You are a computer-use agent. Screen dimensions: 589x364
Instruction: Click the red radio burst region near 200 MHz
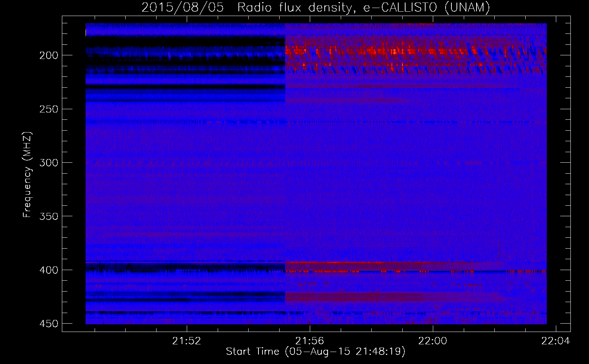(x=415, y=55)
